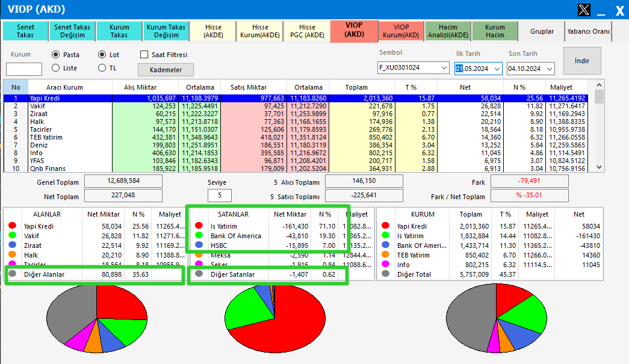This screenshot has height=364, width=629.
Task: Switch to the Kurum Takas tab
Action: point(119,31)
